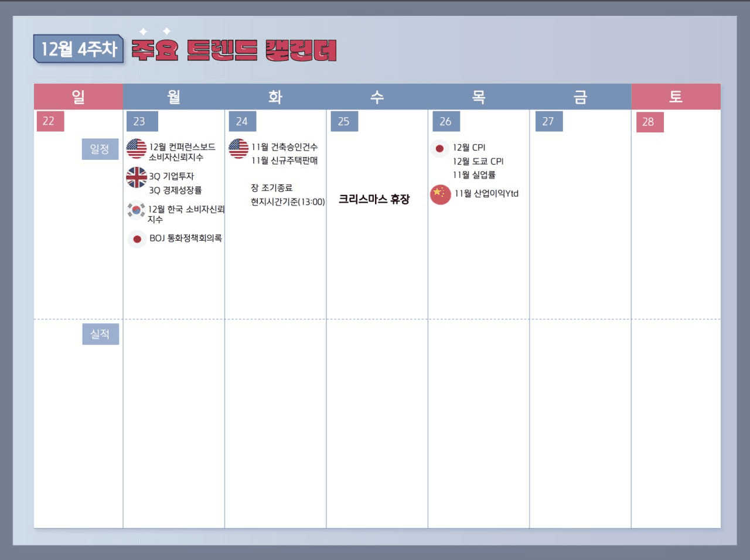
Task: Select the 토 (Saturday) column header
Action: pos(676,97)
